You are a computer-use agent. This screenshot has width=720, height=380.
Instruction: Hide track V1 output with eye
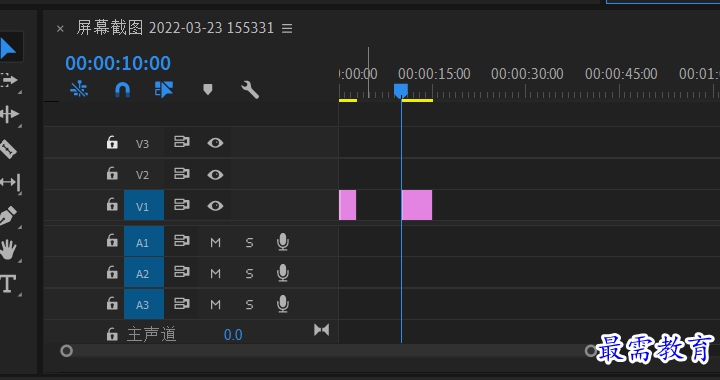tap(215, 206)
